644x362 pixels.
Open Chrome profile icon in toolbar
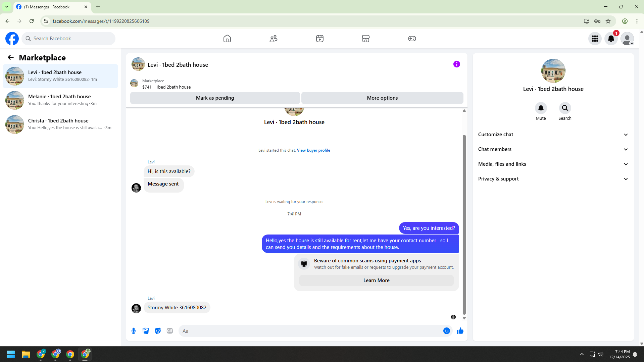(x=625, y=21)
